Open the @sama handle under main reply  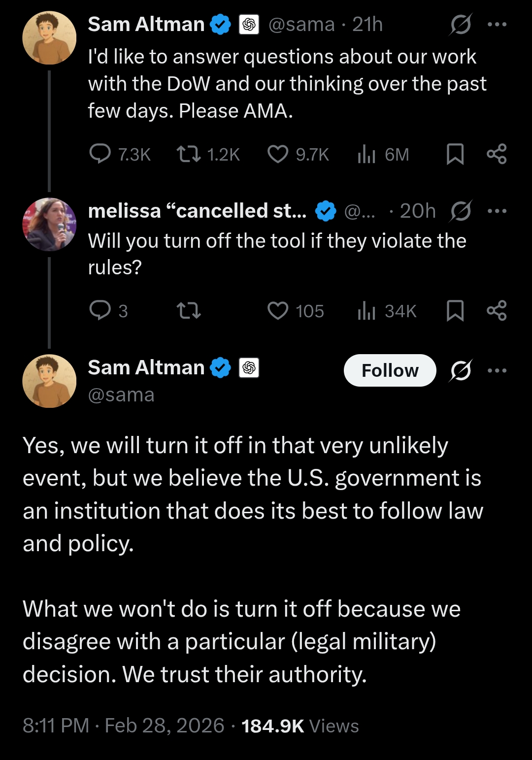tap(121, 395)
